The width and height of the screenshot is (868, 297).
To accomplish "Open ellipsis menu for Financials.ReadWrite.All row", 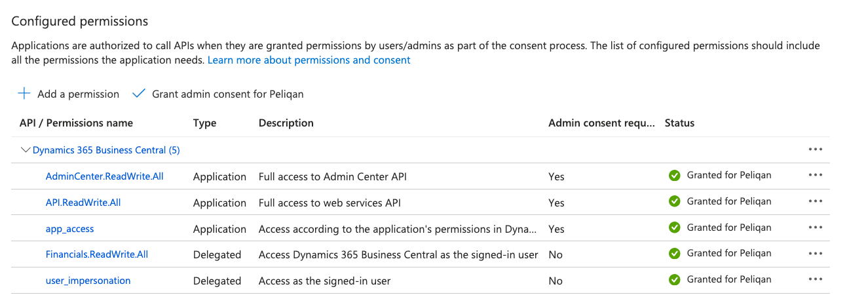I will (x=815, y=253).
